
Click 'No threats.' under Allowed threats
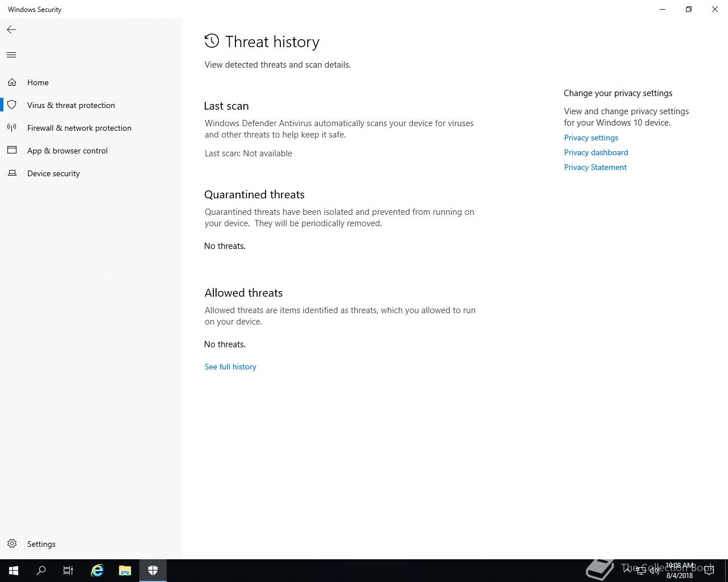click(225, 344)
